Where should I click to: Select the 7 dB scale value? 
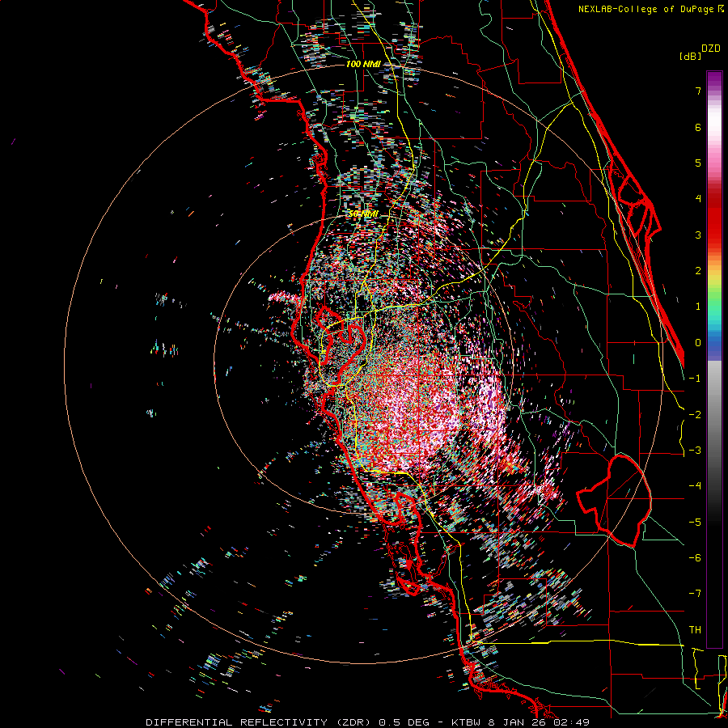(698, 91)
